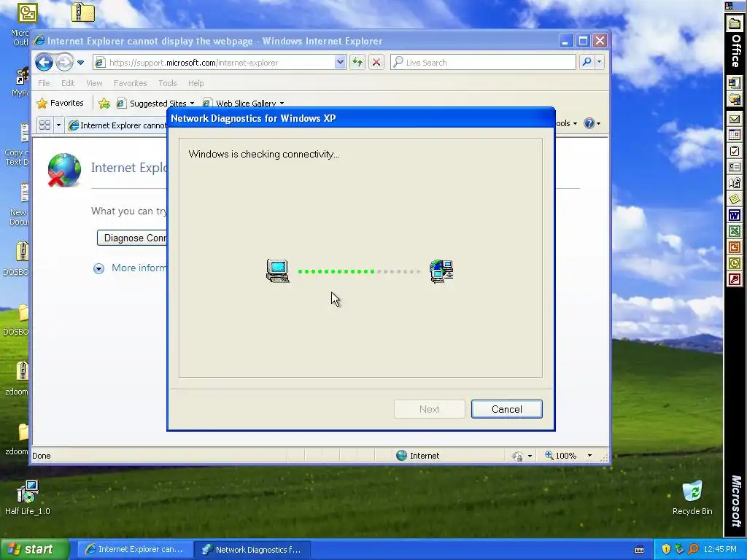
Task: Open the Edit menu
Action: [x=68, y=83]
